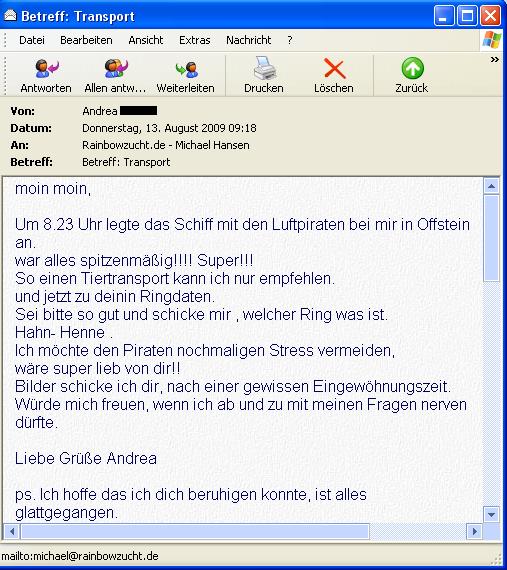The height and width of the screenshot is (570, 507).
Task: Click the envelope icon in title bar
Action: [x=10, y=16]
